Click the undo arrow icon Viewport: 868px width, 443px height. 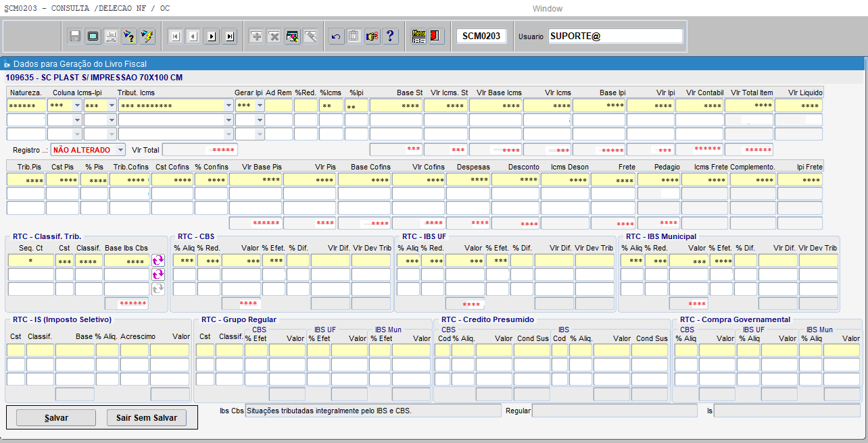336,36
